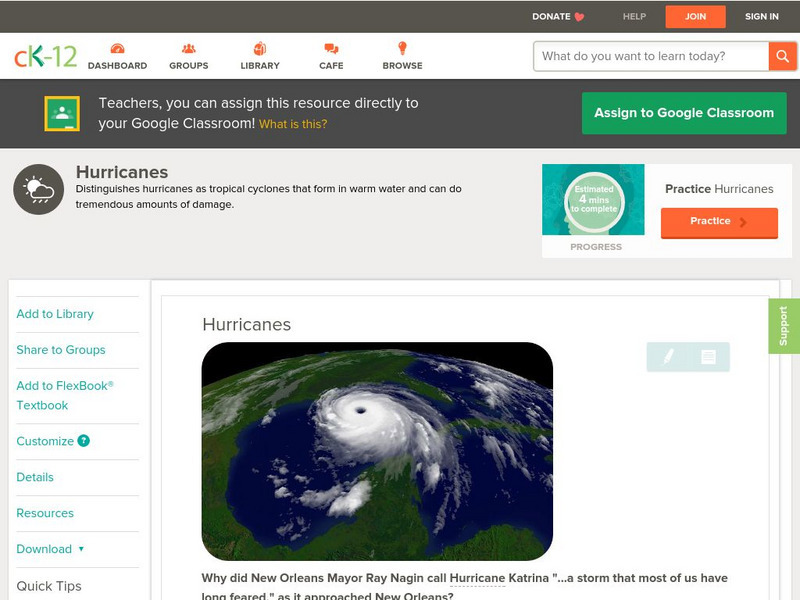Screen dimensions: 800x600
Task: Click the orange search magnifier icon
Action: (783, 56)
